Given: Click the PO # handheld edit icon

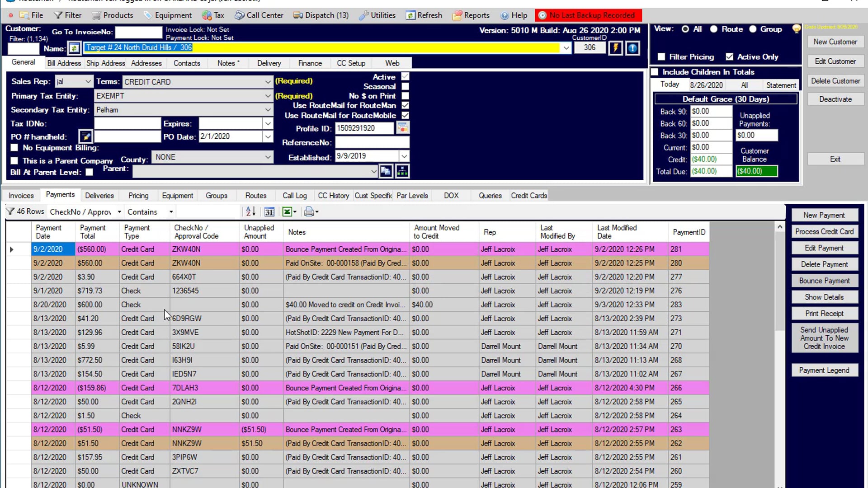Looking at the screenshot, I should click(x=85, y=136).
